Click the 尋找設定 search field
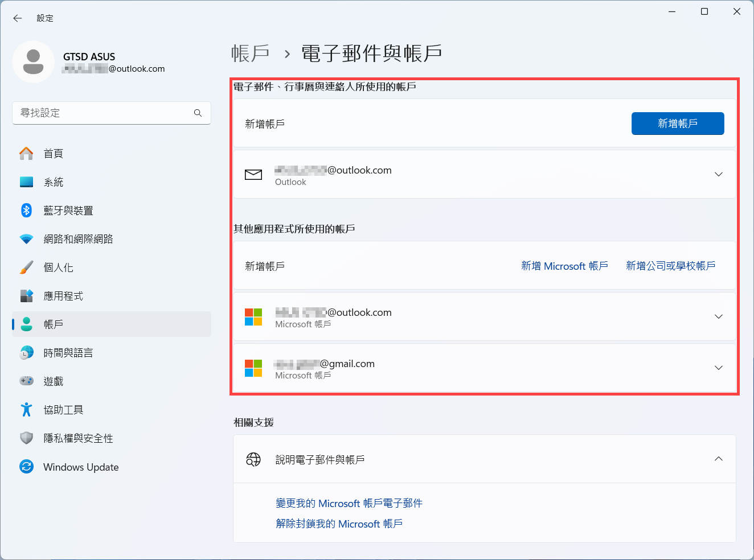This screenshot has height=560, width=754. 112,113
